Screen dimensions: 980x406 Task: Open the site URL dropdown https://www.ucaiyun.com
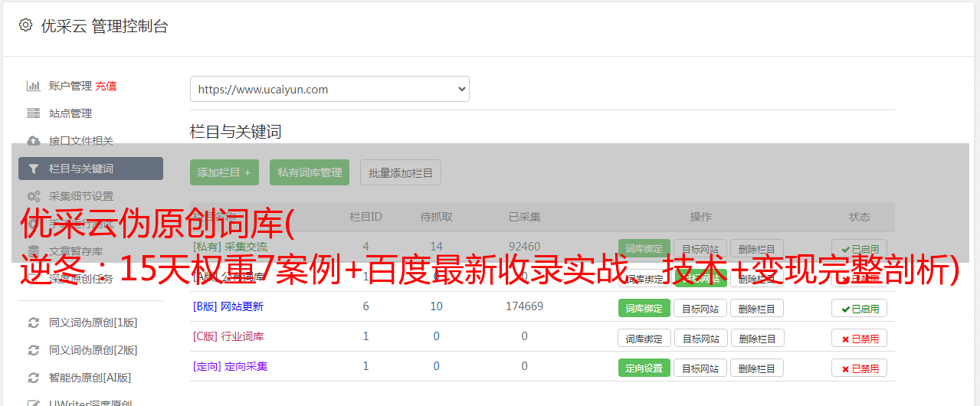point(329,89)
